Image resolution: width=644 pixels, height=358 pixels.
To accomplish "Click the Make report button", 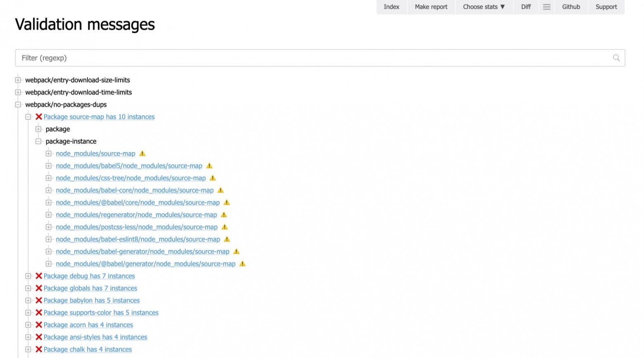I will pos(431,7).
